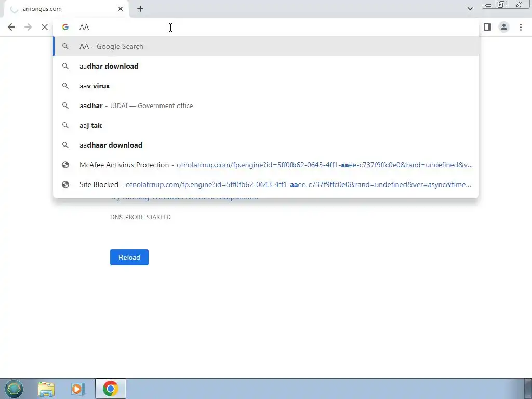Pick the 'aaj tak' suggestion
This screenshot has height=399, width=532.
(266, 125)
